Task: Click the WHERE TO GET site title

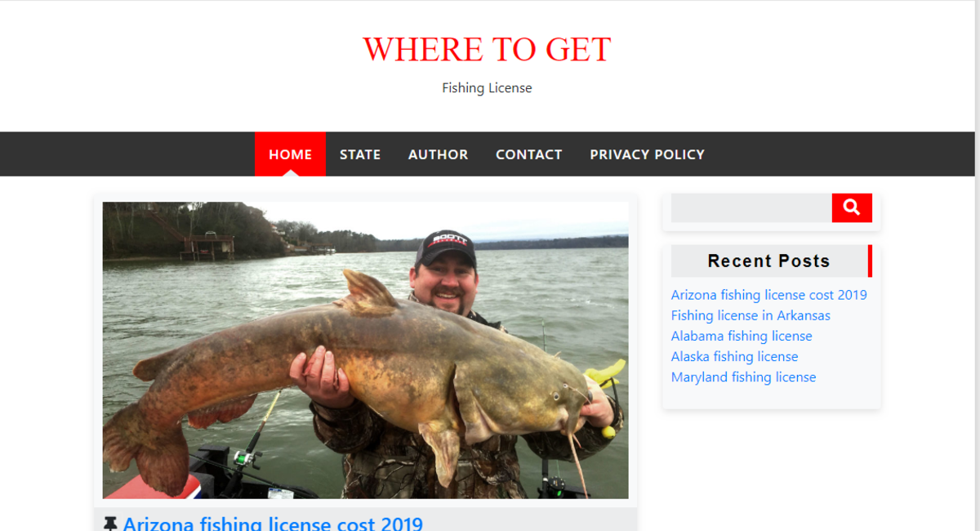Action: pos(487,49)
